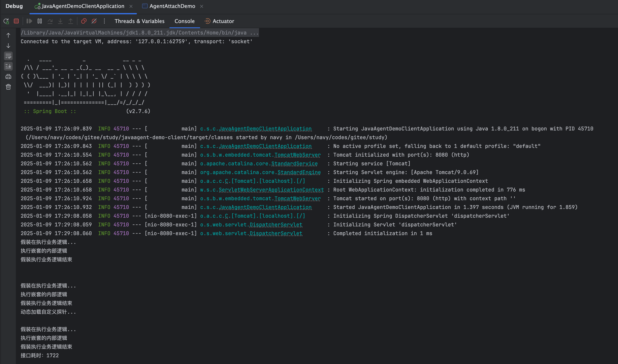Open TomcatWebServer link in Tomcat started line
This screenshot has height=364, width=618.
coord(297,198)
